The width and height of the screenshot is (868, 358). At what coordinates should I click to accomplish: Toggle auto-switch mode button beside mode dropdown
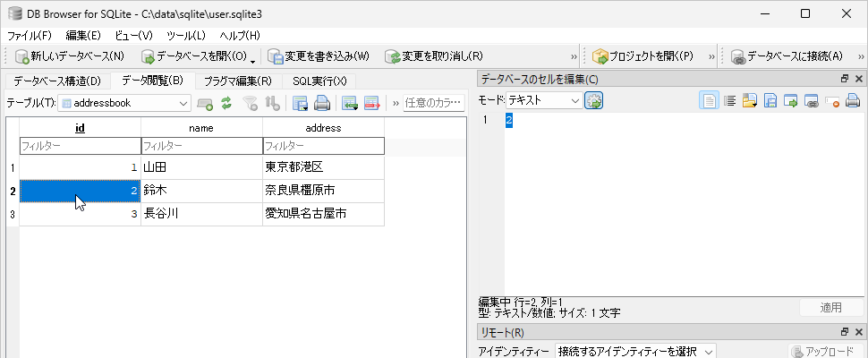coord(593,100)
